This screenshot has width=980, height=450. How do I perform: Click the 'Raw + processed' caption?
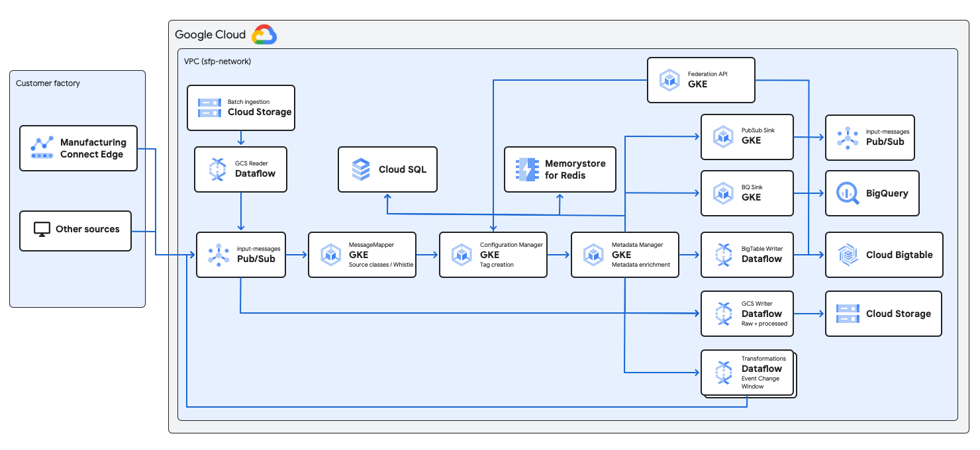coord(764,324)
